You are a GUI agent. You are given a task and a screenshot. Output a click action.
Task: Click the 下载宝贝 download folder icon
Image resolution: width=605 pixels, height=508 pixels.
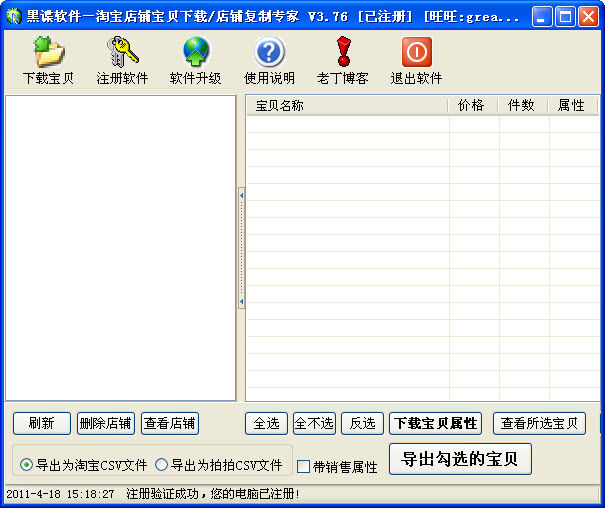point(49,52)
